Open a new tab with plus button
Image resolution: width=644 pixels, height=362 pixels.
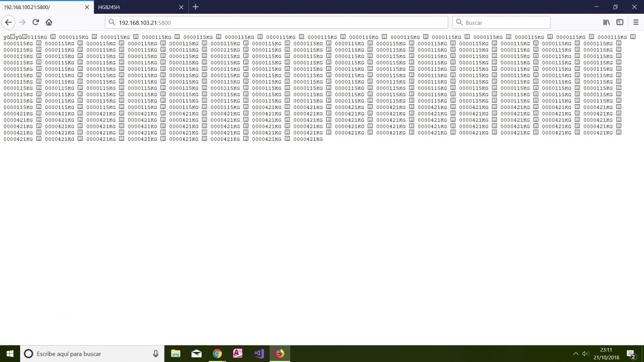click(195, 7)
